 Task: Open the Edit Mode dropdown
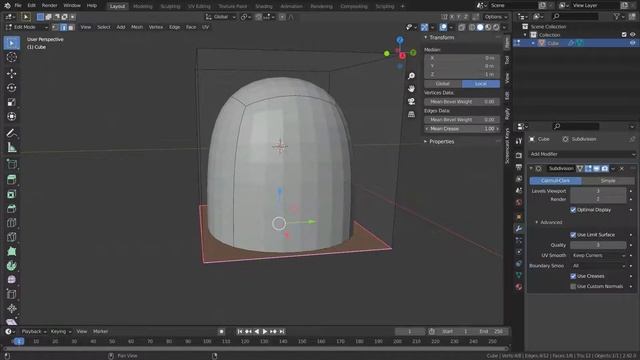coord(27,27)
